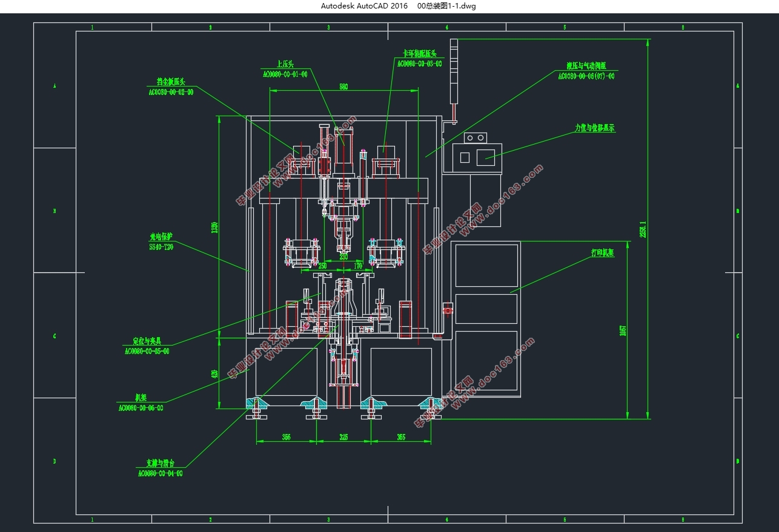Select the 170 dimension text

click(358, 266)
